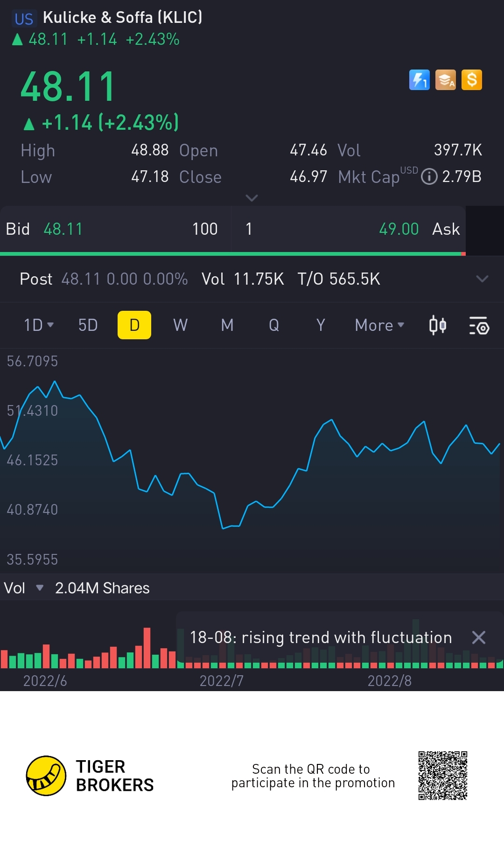This screenshot has width=504, height=861.
Task: Switch to the Y yearly tab
Action: (321, 325)
